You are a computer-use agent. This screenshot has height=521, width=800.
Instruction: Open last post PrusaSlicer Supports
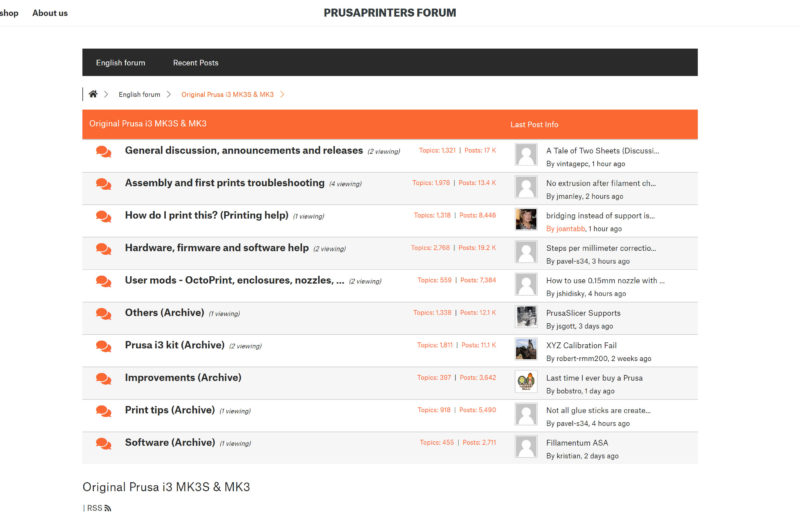(583, 313)
